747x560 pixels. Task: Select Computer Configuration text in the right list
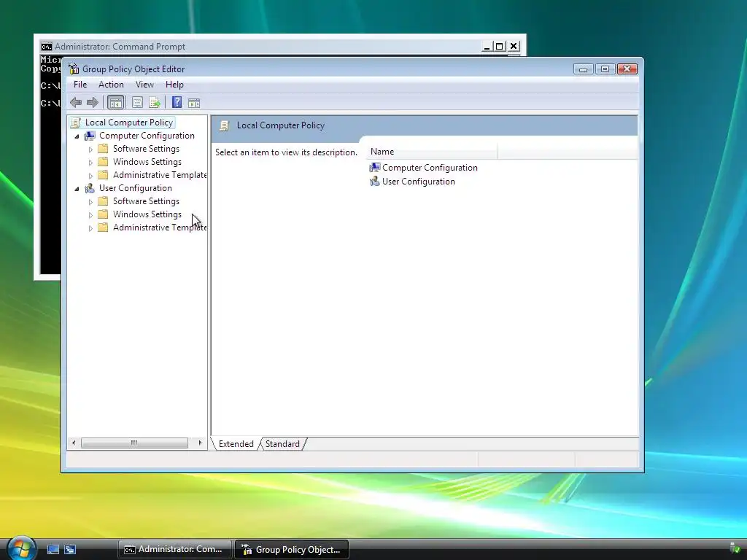point(430,168)
